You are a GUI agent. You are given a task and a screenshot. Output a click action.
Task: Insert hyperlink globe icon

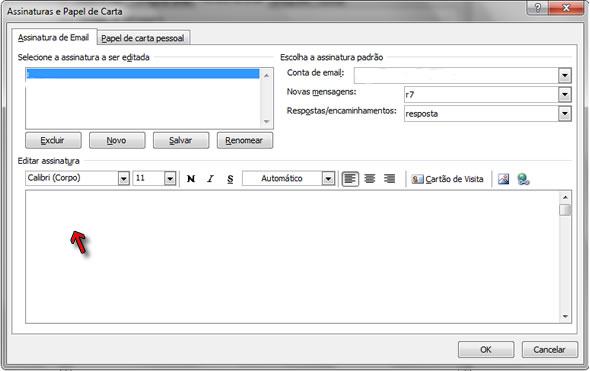coord(523,179)
